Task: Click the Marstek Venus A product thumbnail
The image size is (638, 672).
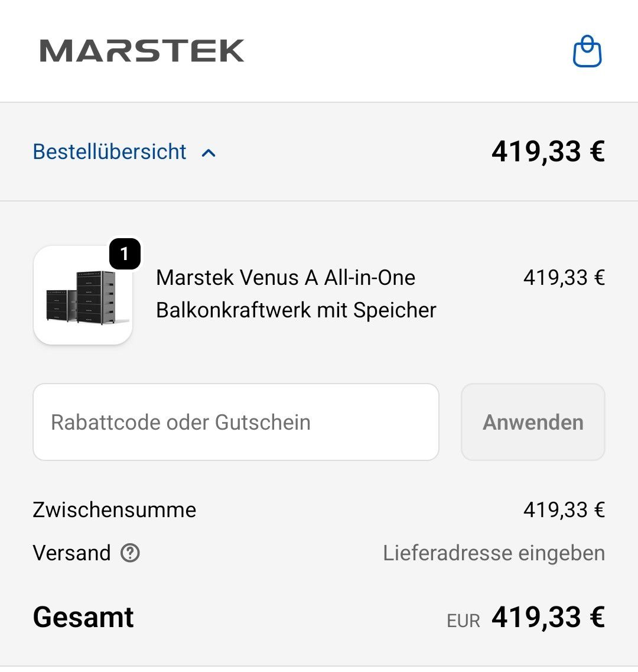Action: [x=83, y=296]
